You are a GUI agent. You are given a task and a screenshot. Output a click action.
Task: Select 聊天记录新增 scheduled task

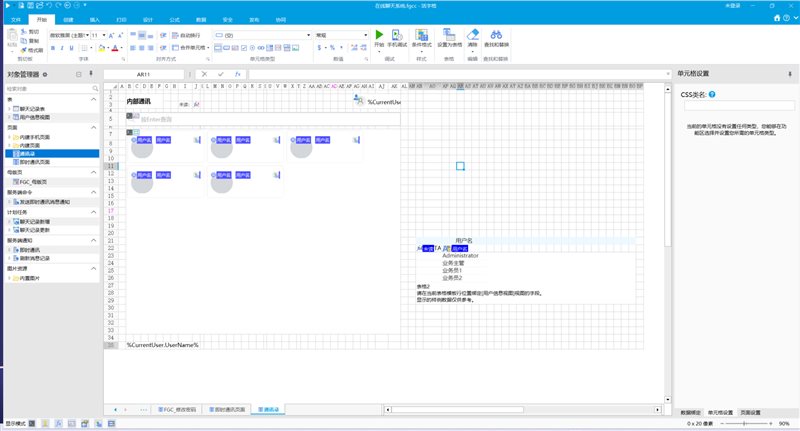(x=35, y=222)
